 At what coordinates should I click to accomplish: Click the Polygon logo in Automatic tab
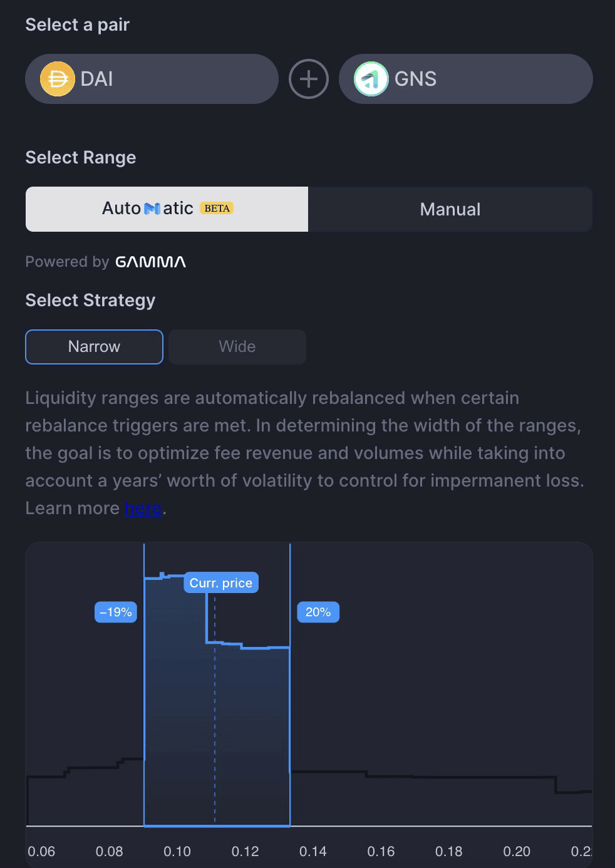[x=152, y=209]
